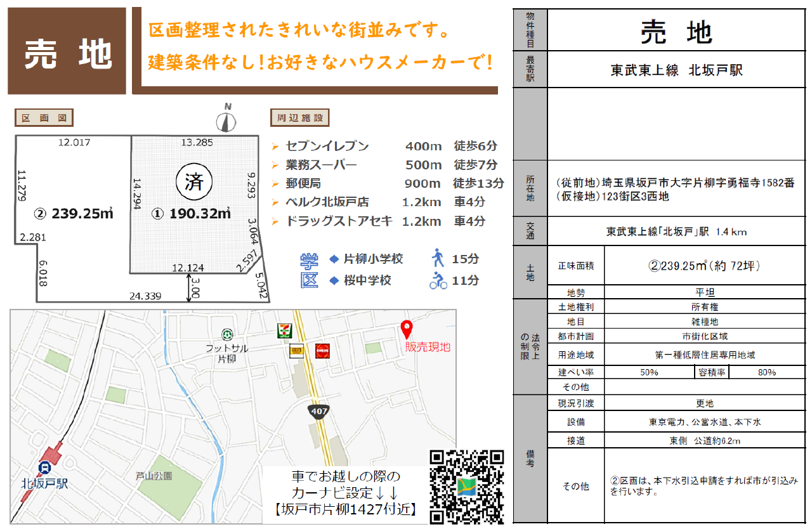Click the ドラッグストアセキ facility row
The image size is (812, 529).
tap(378, 221)
